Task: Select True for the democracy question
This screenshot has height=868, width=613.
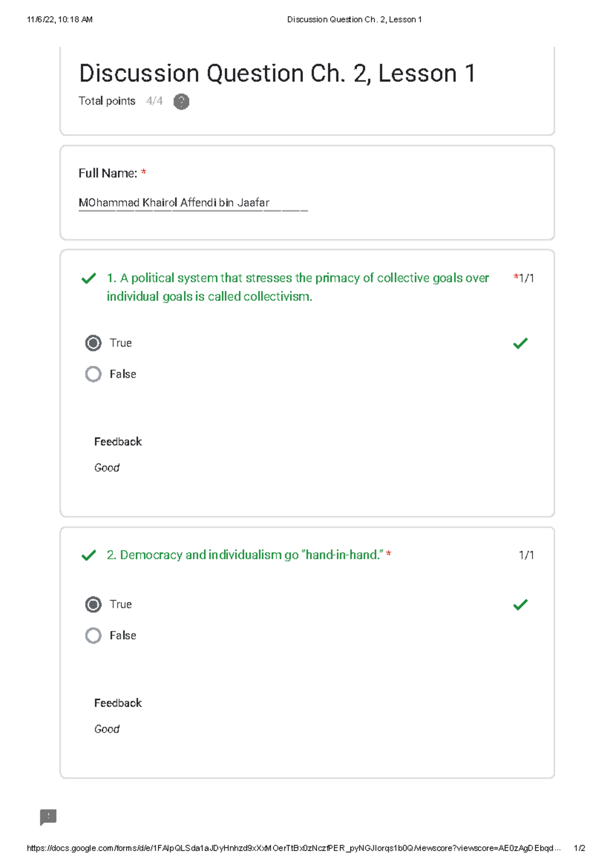Action: 93,605
